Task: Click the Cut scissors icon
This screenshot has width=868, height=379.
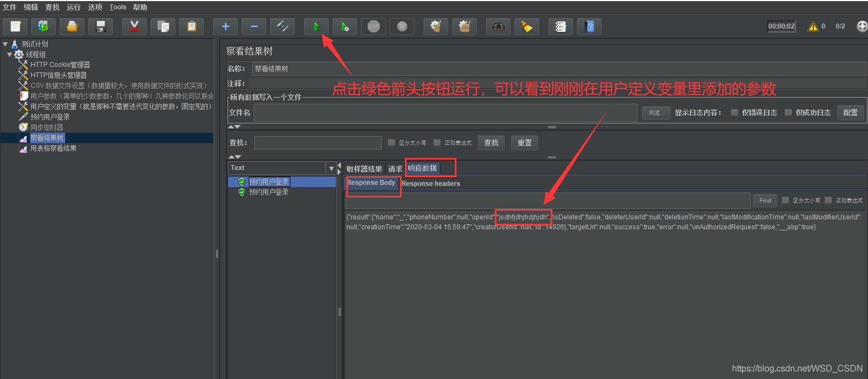Action: tap(135, 26)
